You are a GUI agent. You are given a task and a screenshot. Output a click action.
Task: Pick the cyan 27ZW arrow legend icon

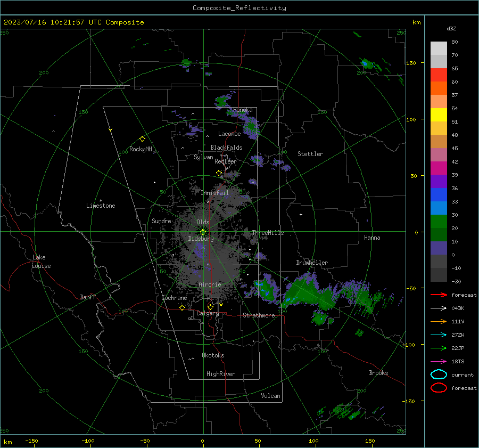click(439, 335)
